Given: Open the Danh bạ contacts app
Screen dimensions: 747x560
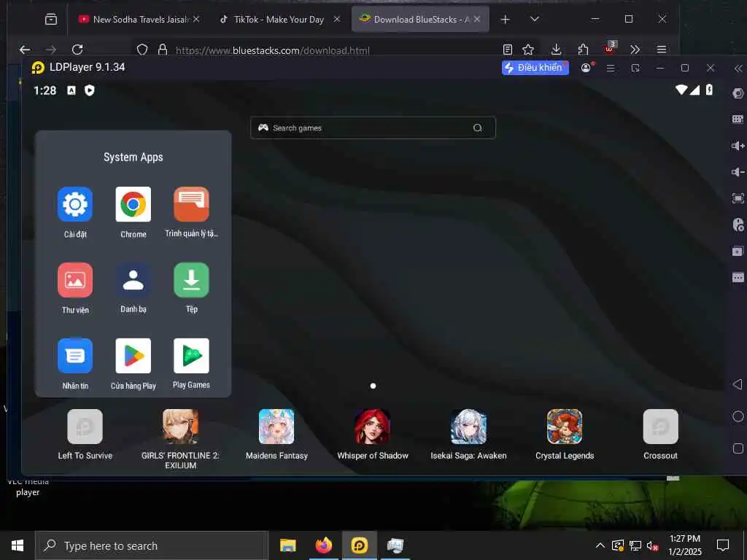Looking at the screenshot, I should pos(133,280).
